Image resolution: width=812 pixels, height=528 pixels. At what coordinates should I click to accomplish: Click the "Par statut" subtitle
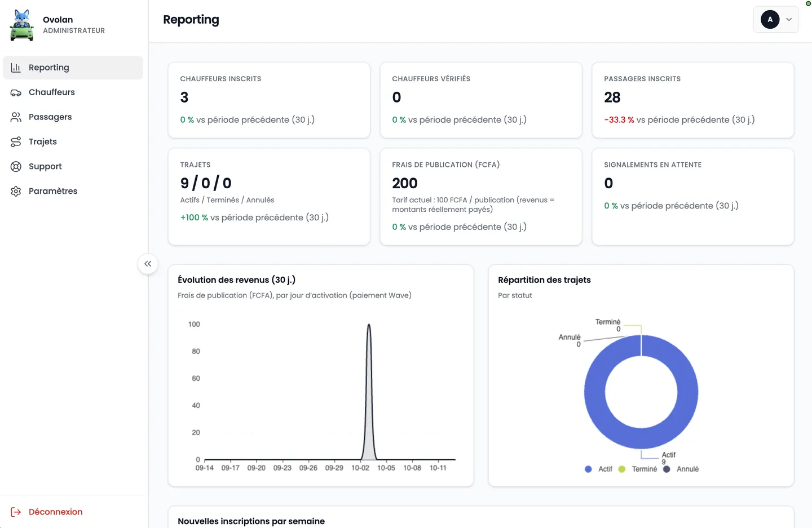515,295
